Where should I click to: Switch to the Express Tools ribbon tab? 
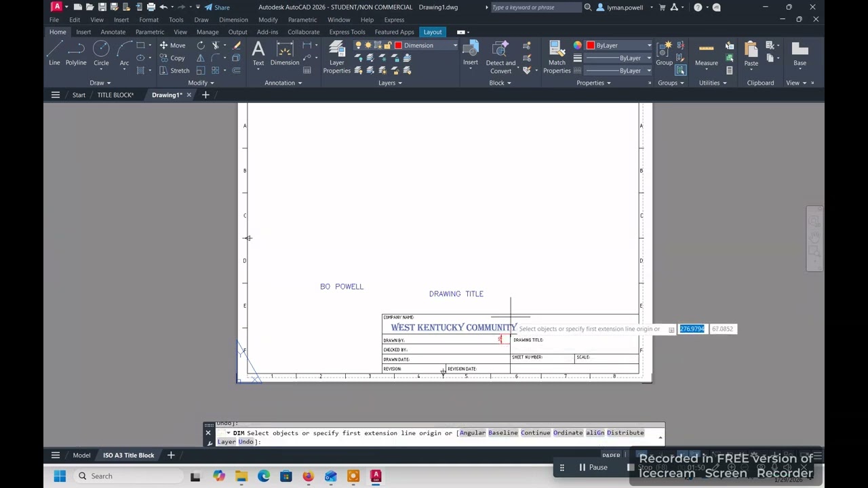point(347,32)
